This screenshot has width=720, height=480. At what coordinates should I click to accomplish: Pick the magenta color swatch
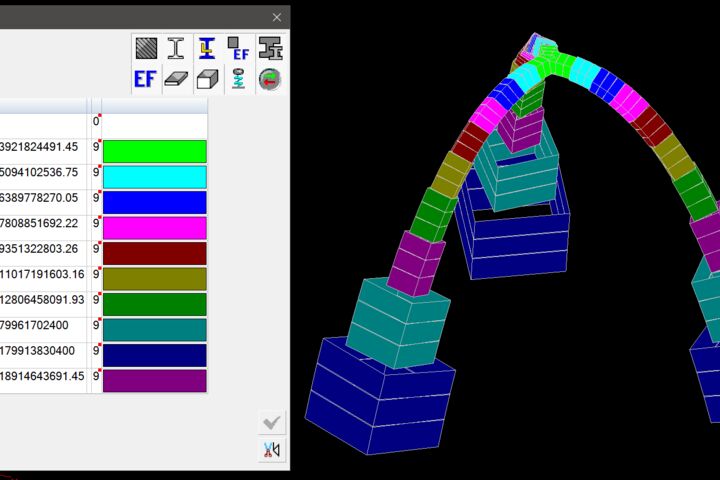(x=155, y=228)
